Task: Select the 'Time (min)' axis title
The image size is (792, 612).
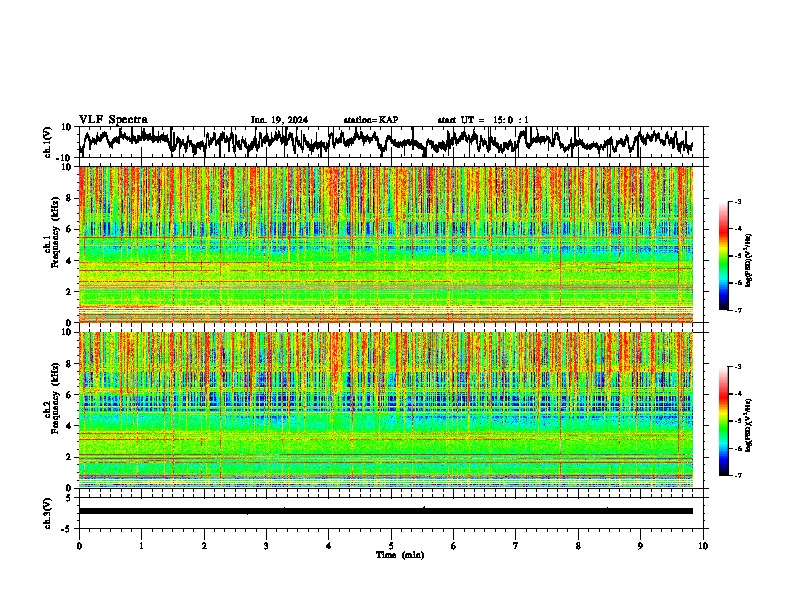Action: (400, 555)
